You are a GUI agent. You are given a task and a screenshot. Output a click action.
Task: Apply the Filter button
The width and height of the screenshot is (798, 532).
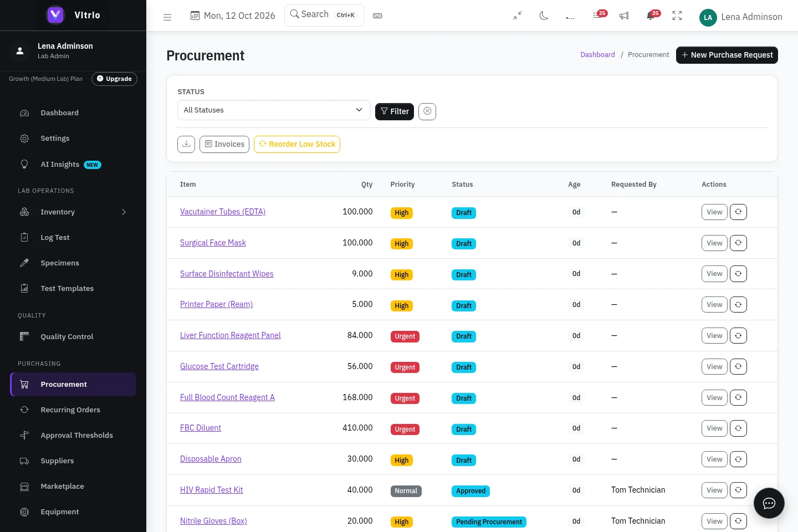[x=395, y=111]
